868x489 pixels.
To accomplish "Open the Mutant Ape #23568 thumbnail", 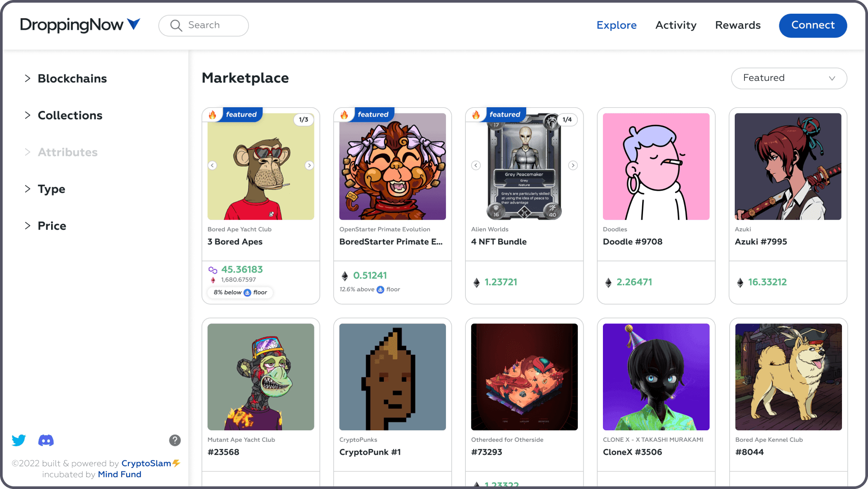I will 261,377.
